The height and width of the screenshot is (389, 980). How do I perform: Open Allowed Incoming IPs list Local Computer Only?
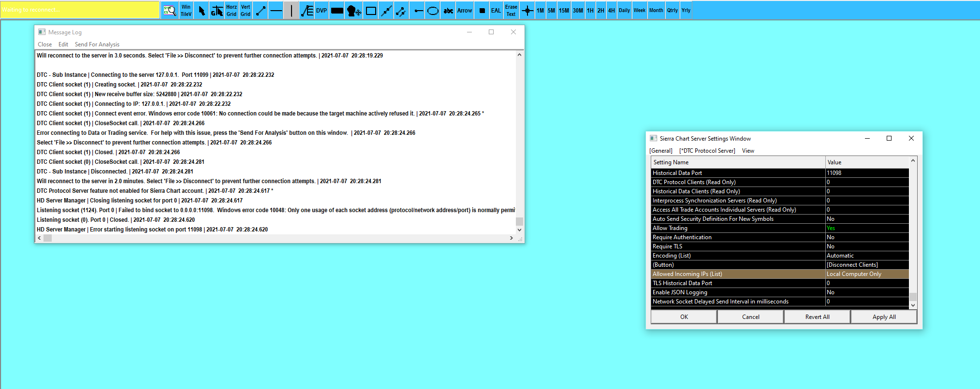[867, 274]
